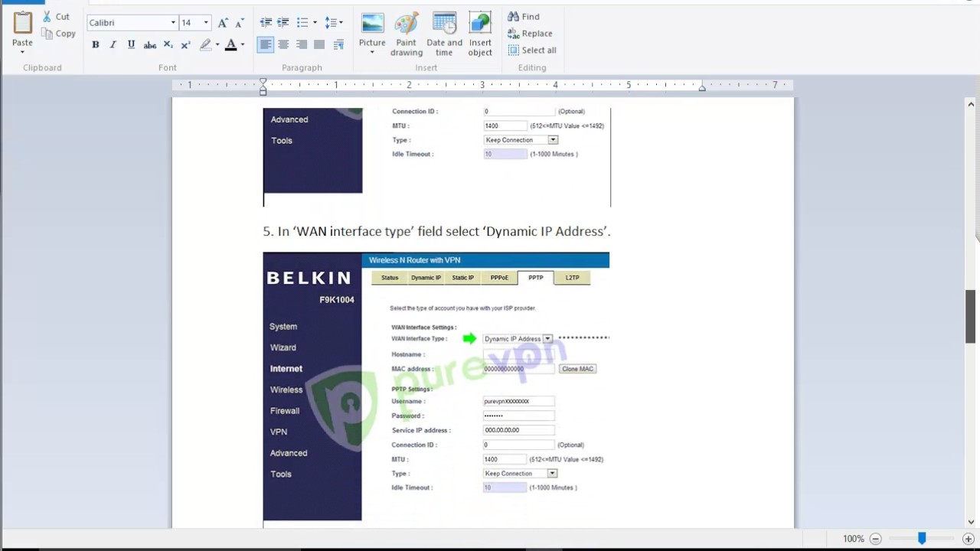Screen dimensions: 980x551
Task: Click 'Wireless' in Belkin screenshot sidebar
Action: 286,390
